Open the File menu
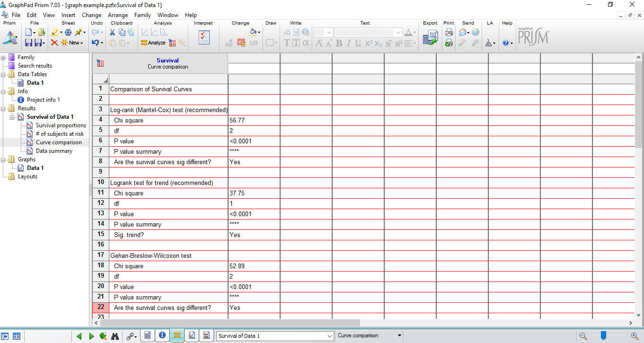This screenshot has width=644, height=343. click(x=16, y=15)
